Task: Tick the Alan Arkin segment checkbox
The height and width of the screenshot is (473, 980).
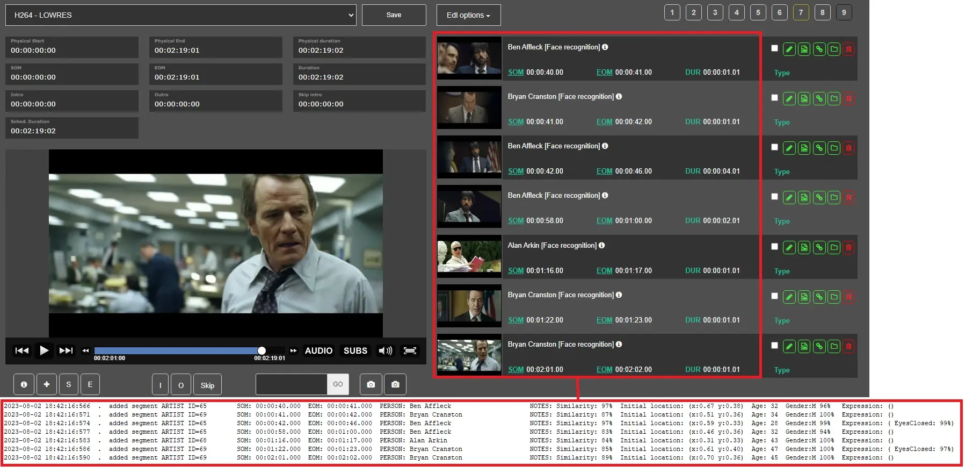Action: pos(774,247)
